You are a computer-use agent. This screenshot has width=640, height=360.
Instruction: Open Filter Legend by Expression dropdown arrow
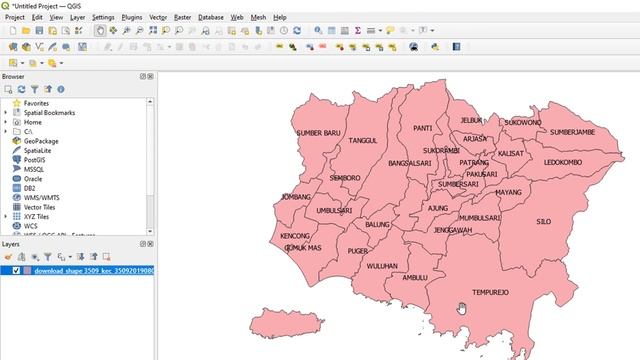[x=70, y=257]
